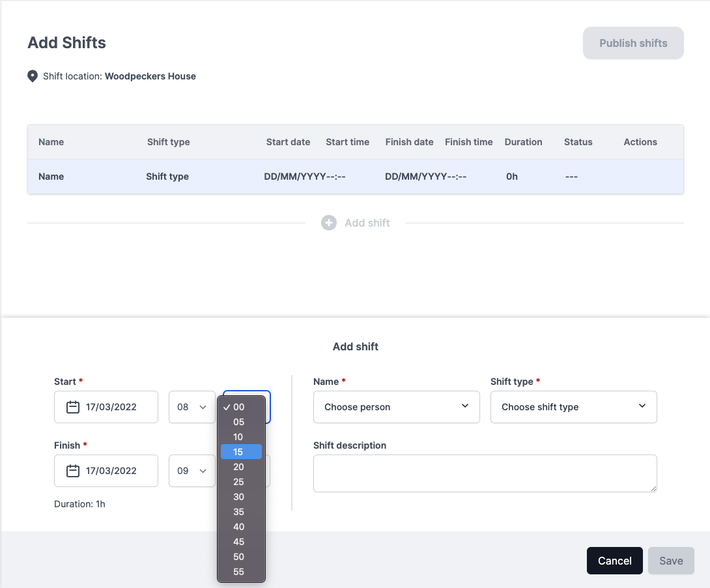710x588 pixels.
Task: Click the calendar icon in Finish date
Action: coord(73,471)
